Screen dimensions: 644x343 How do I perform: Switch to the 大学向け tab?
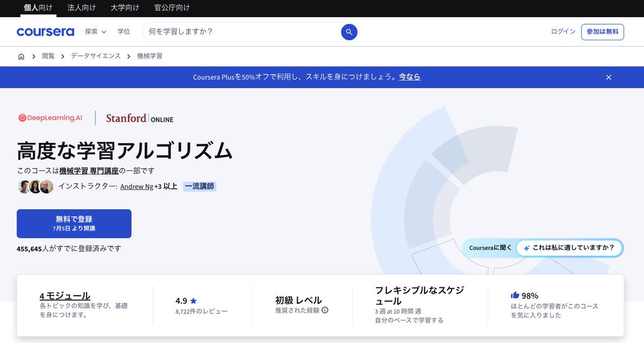coord(125,8)
